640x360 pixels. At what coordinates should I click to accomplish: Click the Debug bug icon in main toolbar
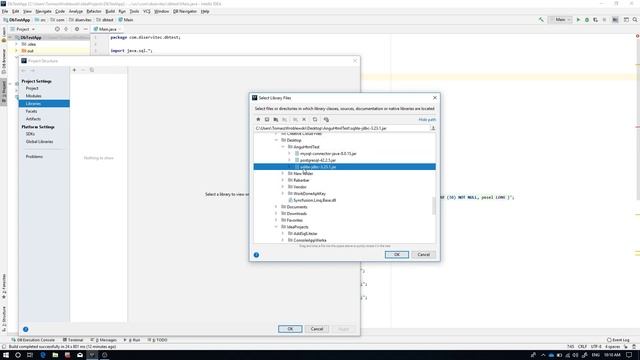587,20
